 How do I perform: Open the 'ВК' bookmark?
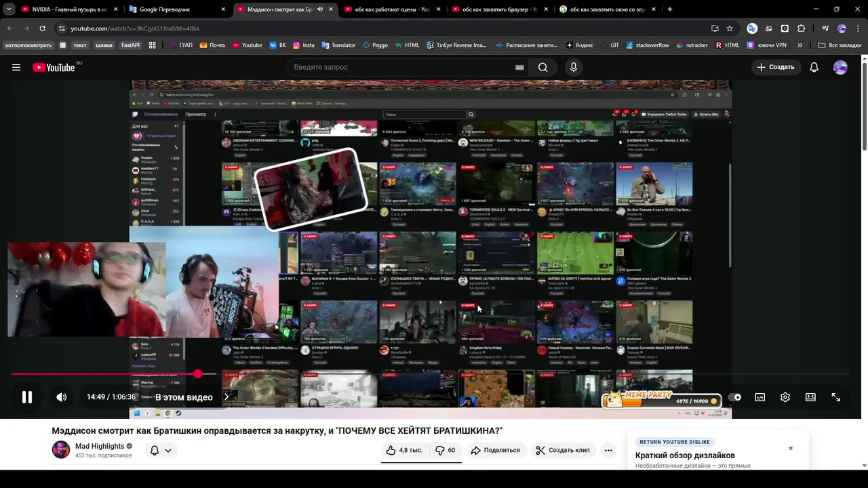coord(278,45)
